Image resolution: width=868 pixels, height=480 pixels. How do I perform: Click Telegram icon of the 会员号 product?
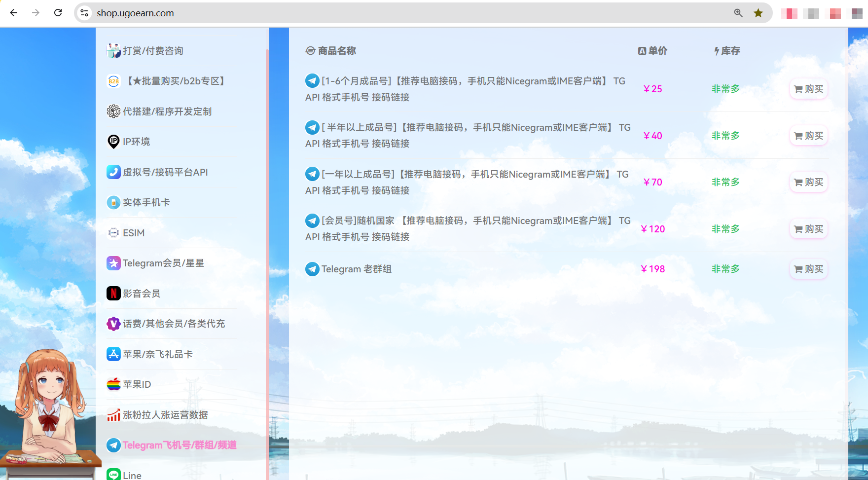pos(312,221)
